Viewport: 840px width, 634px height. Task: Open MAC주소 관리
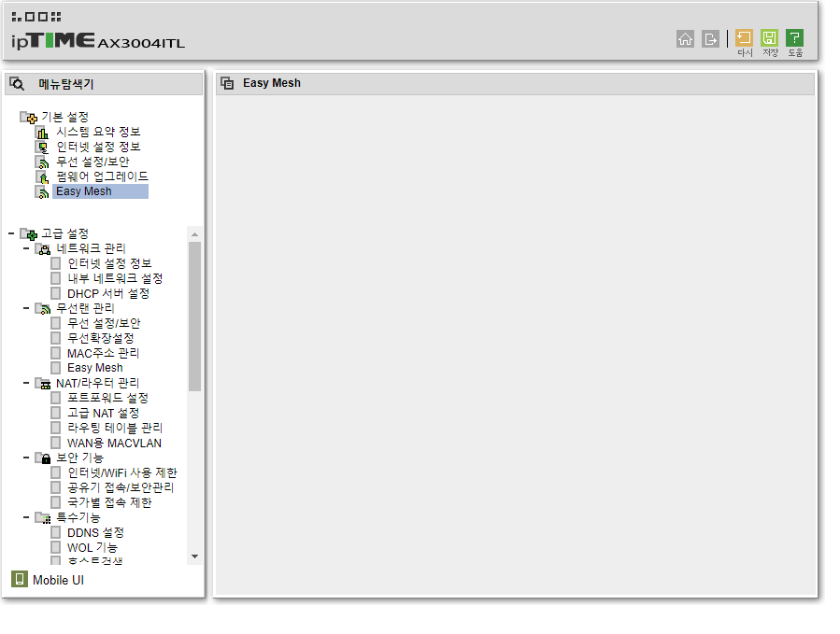click(x=103, y=353)
